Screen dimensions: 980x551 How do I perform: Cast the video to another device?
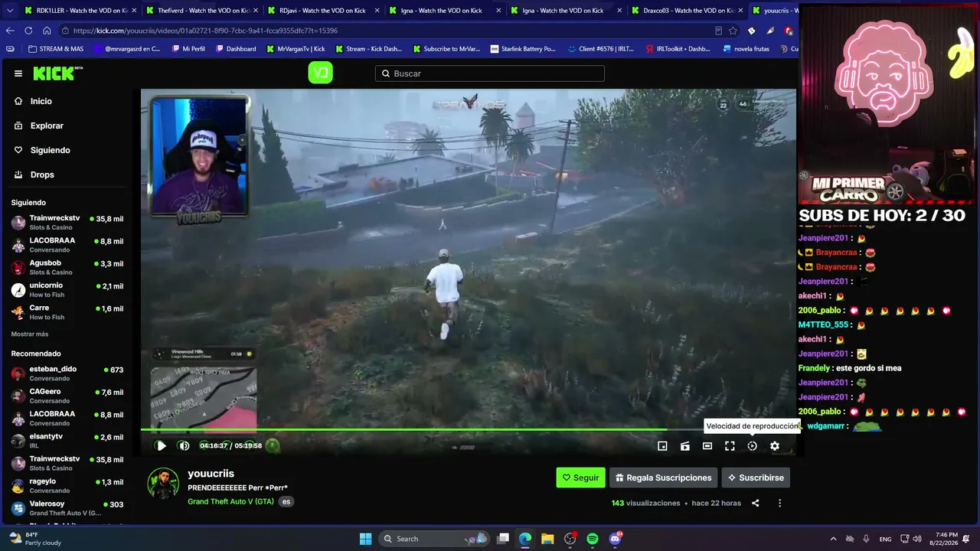pos(685,446)
